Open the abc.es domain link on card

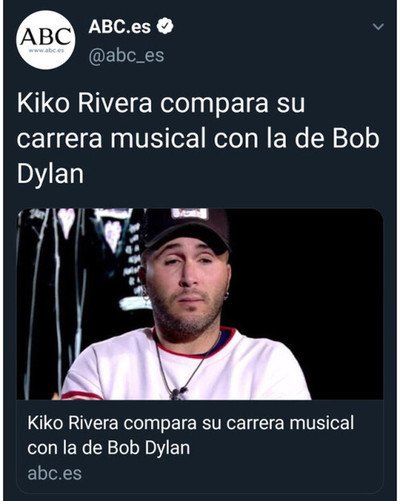[55, 474]
